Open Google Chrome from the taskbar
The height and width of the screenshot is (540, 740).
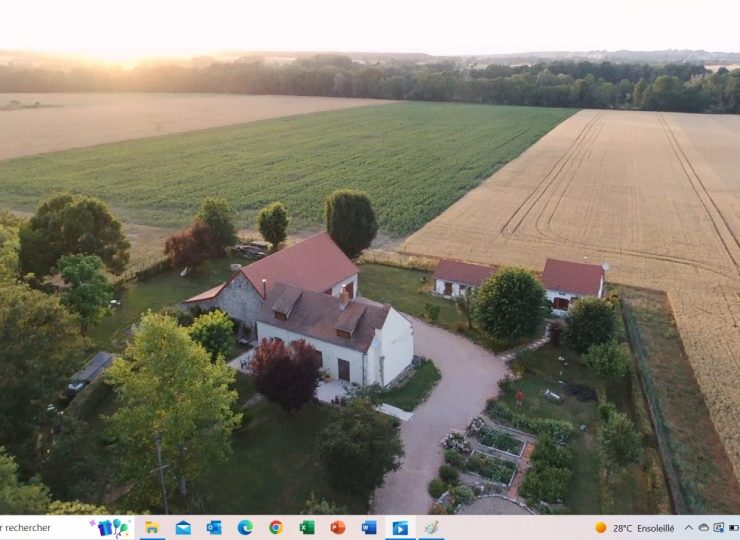coord(276,527)
